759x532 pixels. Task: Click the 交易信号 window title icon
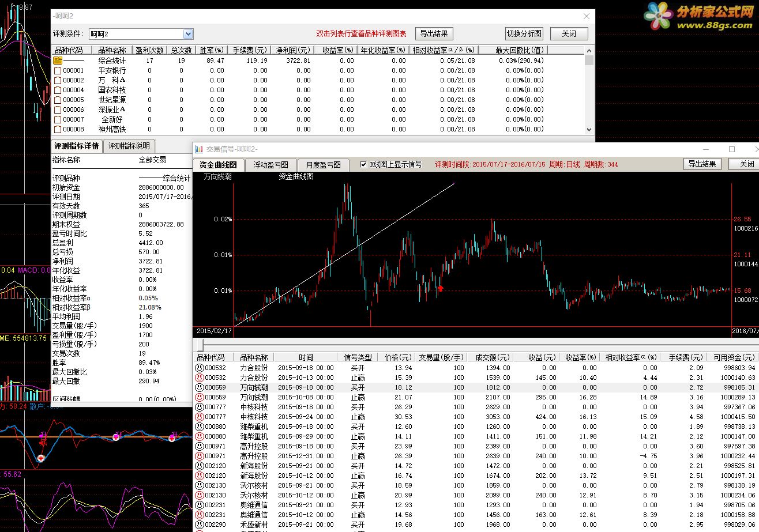pos(199,149)
